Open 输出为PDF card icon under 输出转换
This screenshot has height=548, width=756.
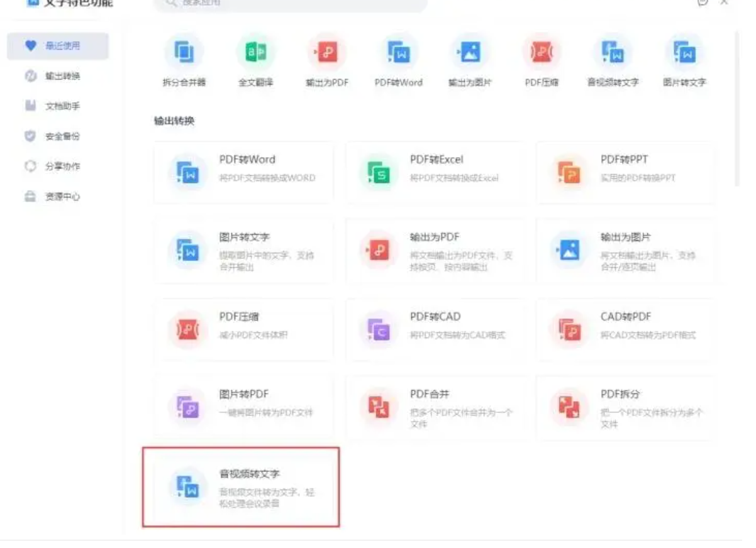pyautogui.click(x=379, y=251)
